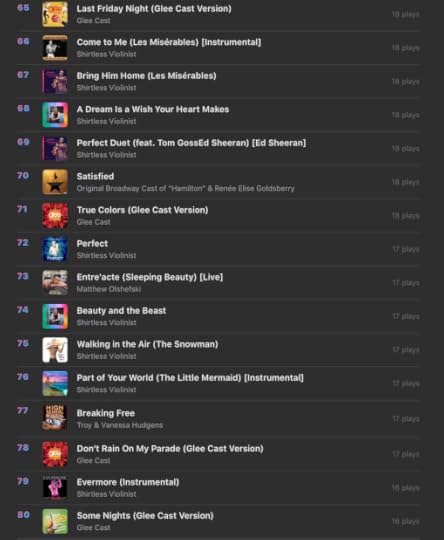Screen dimensions: 444x540
Task: Click Evermore (Instrumental) track title
Action: click(128, 482)
